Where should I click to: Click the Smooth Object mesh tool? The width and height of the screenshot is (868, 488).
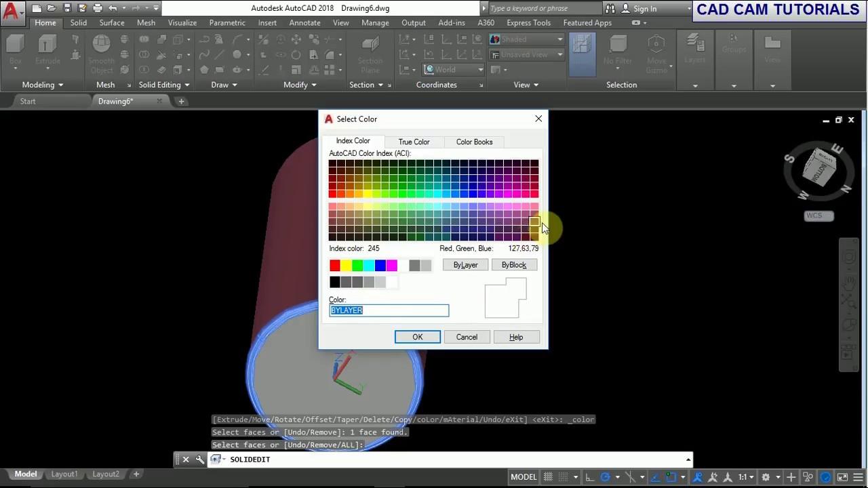(102, 54)
